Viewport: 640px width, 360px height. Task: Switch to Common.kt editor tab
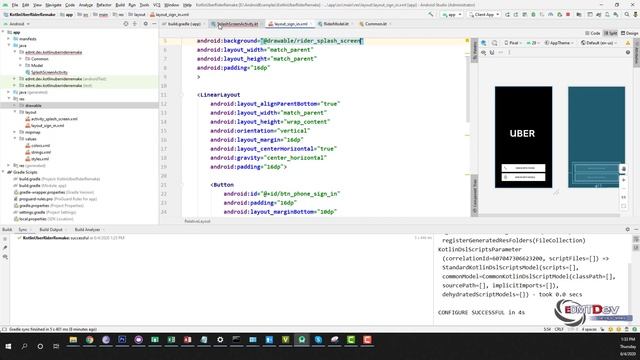375,24
